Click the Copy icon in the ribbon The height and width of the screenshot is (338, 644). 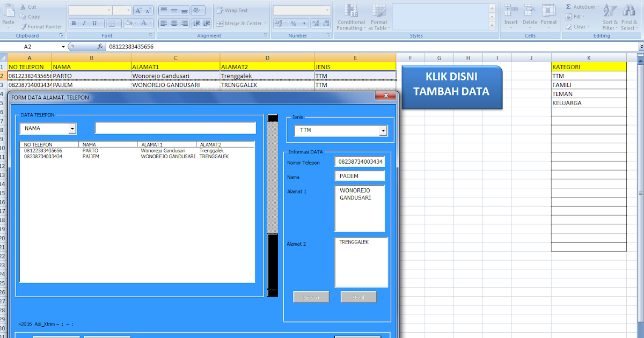(x=23, y=17)
